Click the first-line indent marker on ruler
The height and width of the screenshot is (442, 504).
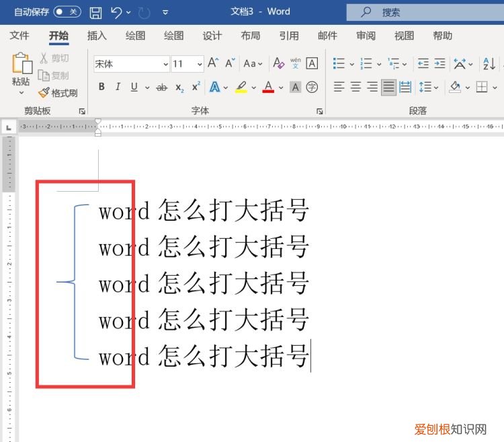click(98, 122)
